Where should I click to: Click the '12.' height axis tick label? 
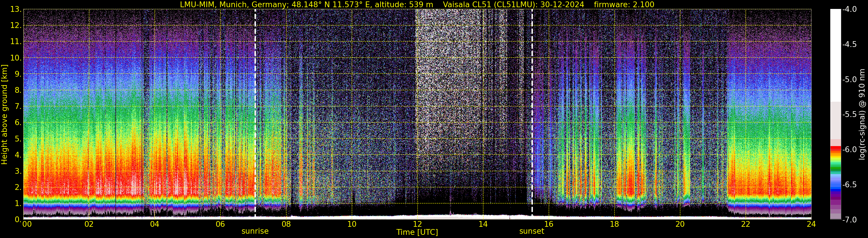[16, 26]
